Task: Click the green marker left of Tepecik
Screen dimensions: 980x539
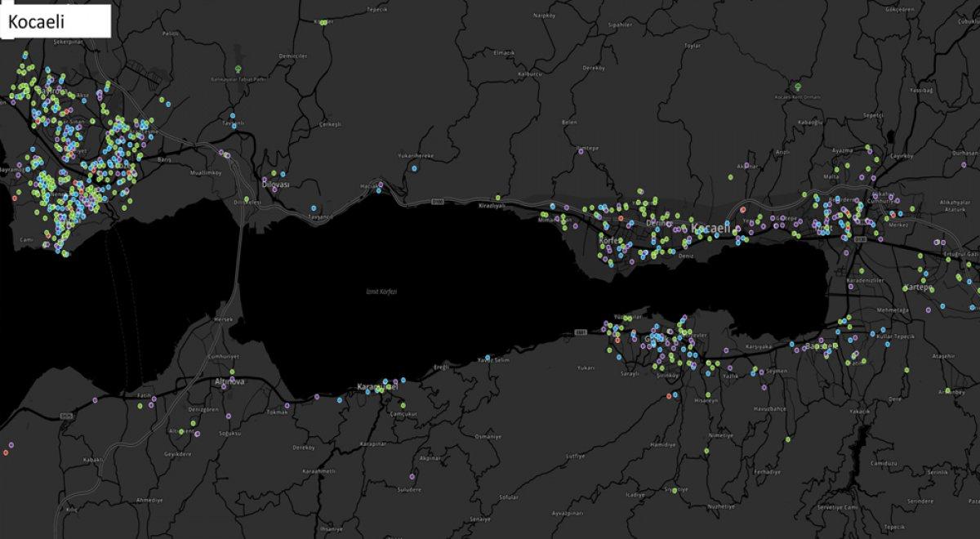Action: (x=324, y=23)
